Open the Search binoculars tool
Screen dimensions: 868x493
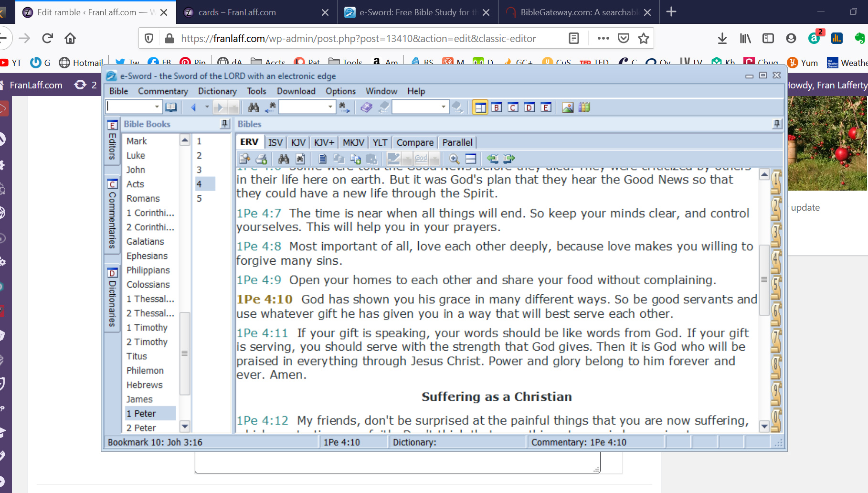pyautogui.click(x=253, y=107)
